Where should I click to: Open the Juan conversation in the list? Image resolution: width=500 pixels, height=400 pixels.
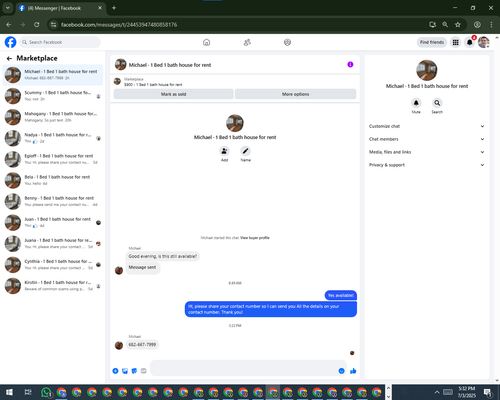pos(53,222)
